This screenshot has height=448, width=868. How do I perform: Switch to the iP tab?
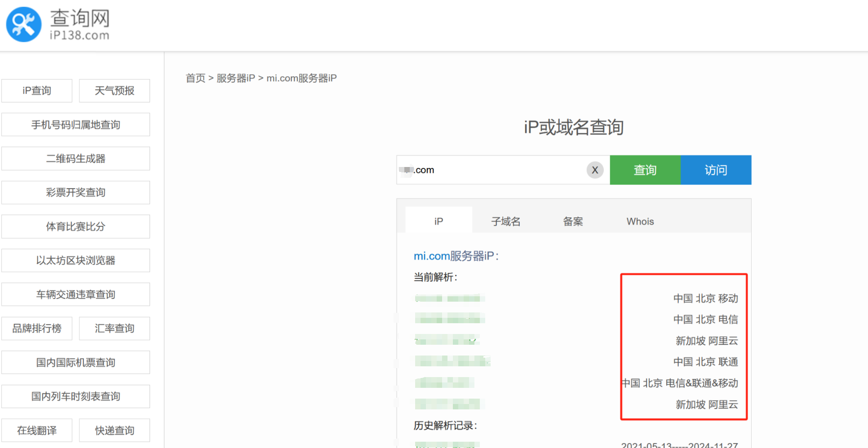[x=438, y=220]
